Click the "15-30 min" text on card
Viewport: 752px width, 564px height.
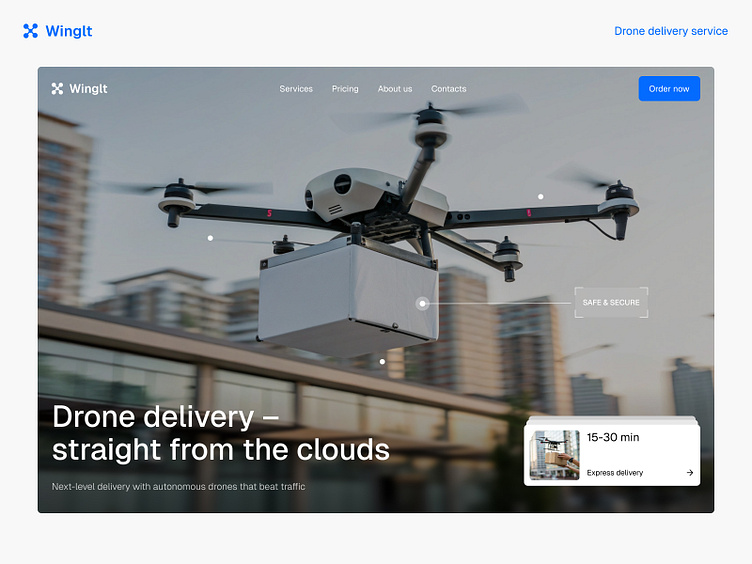click(613, 437)
